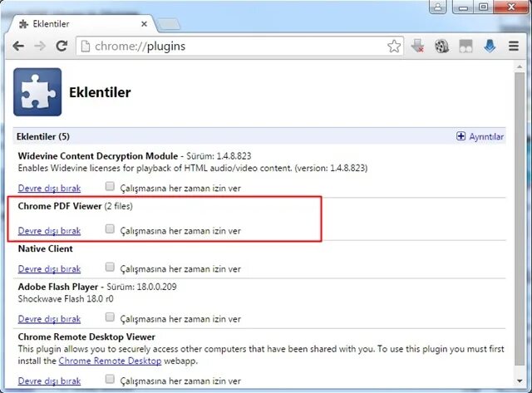Click the scrollbar down arrow
Viewport: 532px width, 393px height.
tap(520, 381)
